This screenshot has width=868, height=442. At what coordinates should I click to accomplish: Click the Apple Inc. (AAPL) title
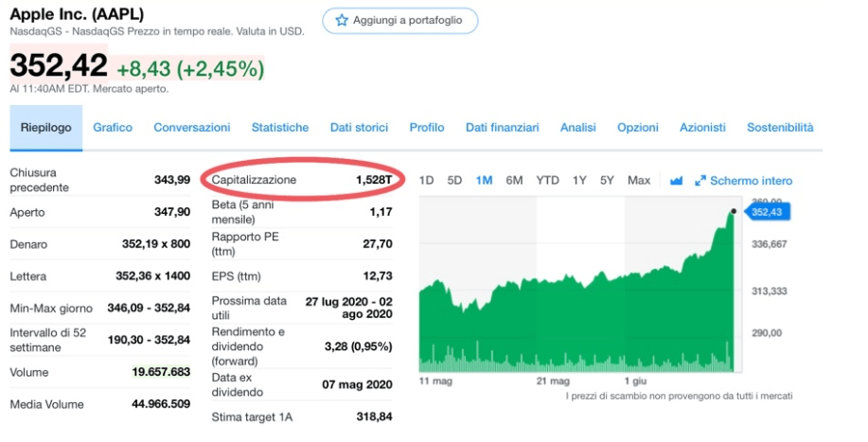pyautogui.click(x=77, y=14)
